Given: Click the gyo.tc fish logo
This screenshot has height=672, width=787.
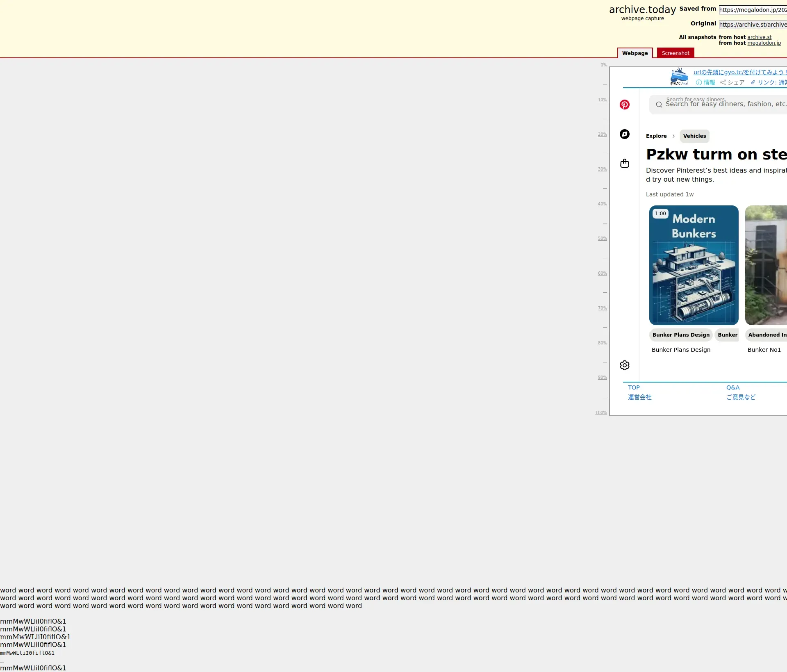Looking at the screenshot, I should pos(679,77).
